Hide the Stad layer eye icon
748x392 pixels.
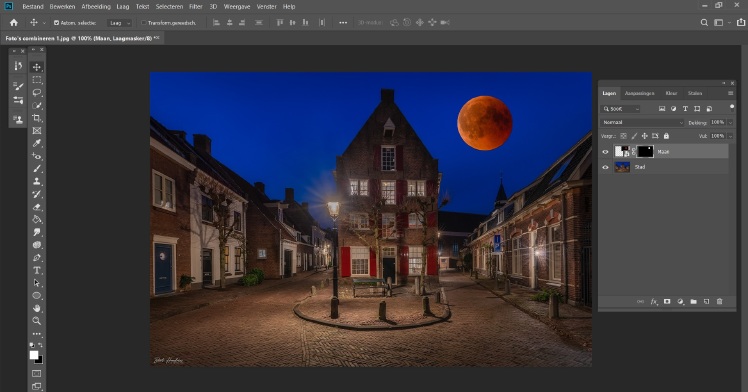point(605,167)
